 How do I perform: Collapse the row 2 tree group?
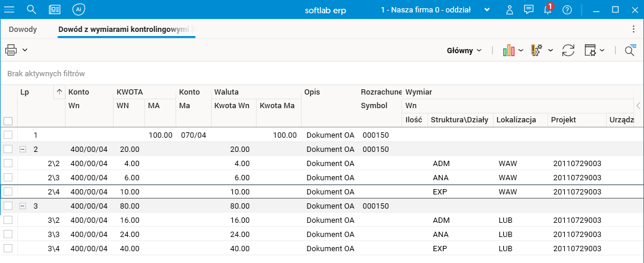[23, 149]
